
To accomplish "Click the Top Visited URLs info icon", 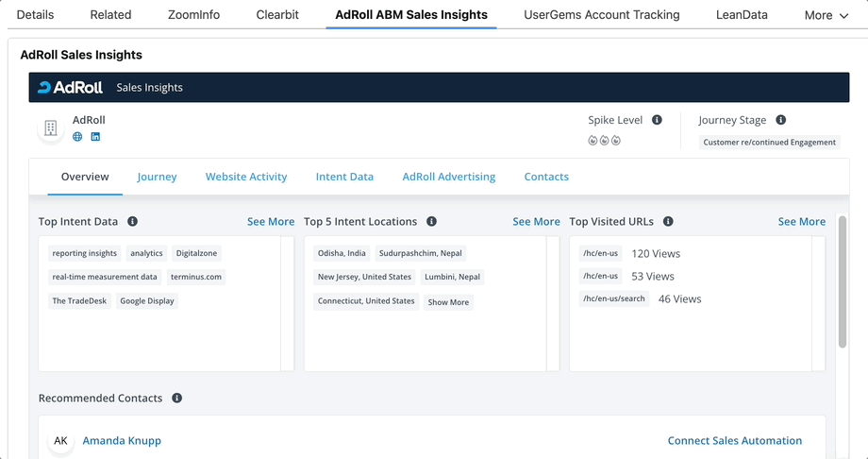I will [x=668, y=222].
